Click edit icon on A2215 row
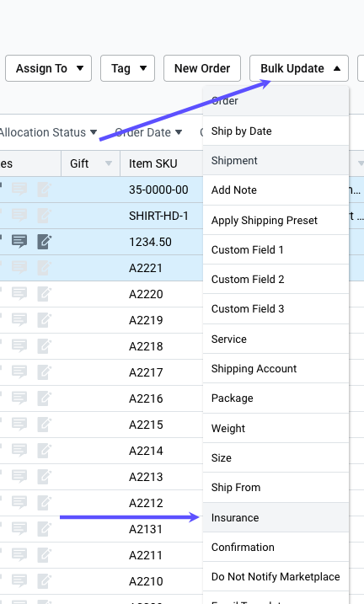Screen dimensions: 364x604 pos(45,424)
